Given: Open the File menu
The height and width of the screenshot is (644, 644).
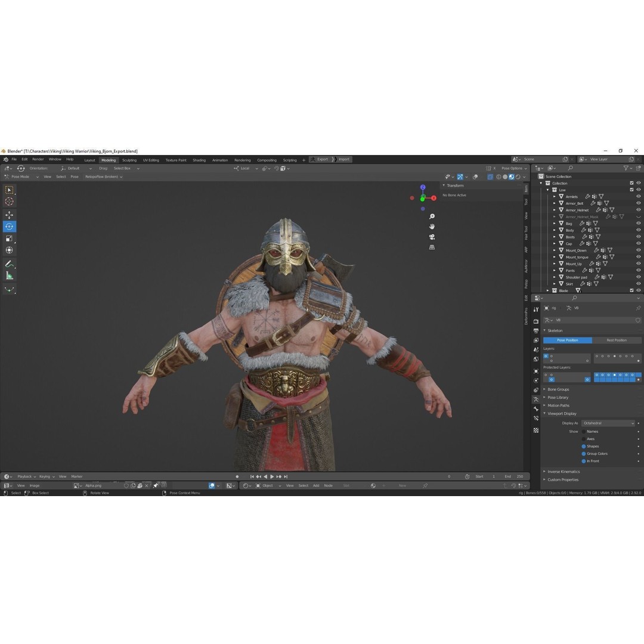Looking at the screenshot, I should pyautogui.click(x=14, y=159).
